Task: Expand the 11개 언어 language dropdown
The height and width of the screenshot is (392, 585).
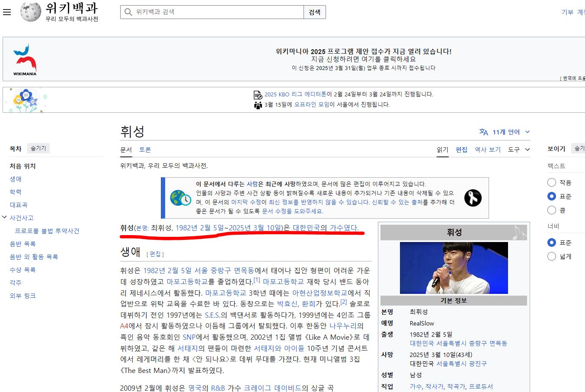Action: pos(505,132)
